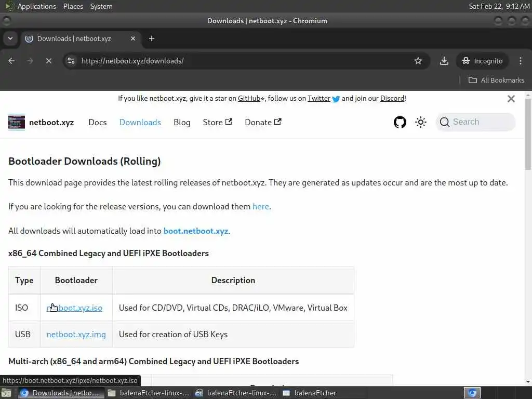The image size is (532, 399).
Task: Download netboot.xyz.img file
Action: click(x=76, y=334)
